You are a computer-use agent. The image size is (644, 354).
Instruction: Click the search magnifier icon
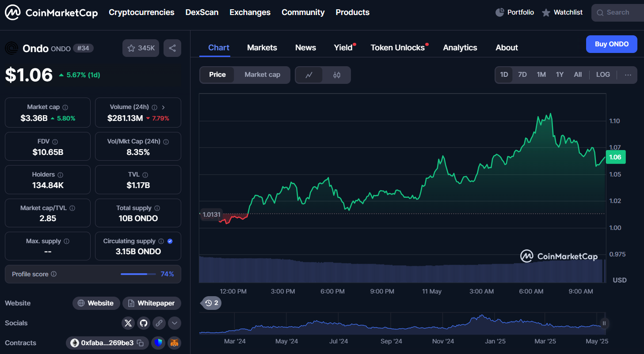[600, 13]
